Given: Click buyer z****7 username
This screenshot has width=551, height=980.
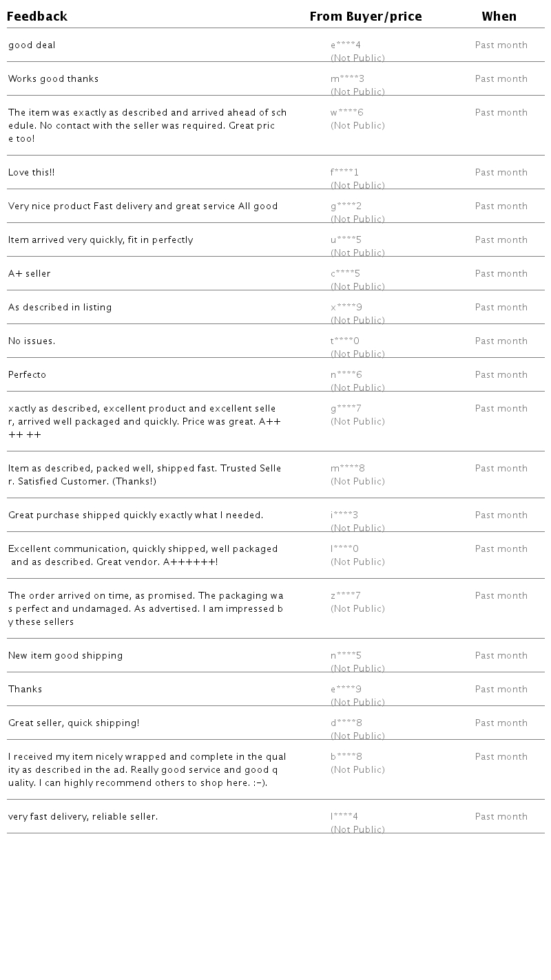Looking at the screenshot, I should click(345, 596).
